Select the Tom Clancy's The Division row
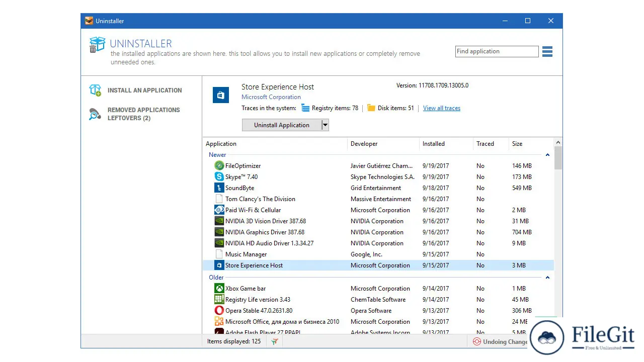 click(x=378, y=199)
